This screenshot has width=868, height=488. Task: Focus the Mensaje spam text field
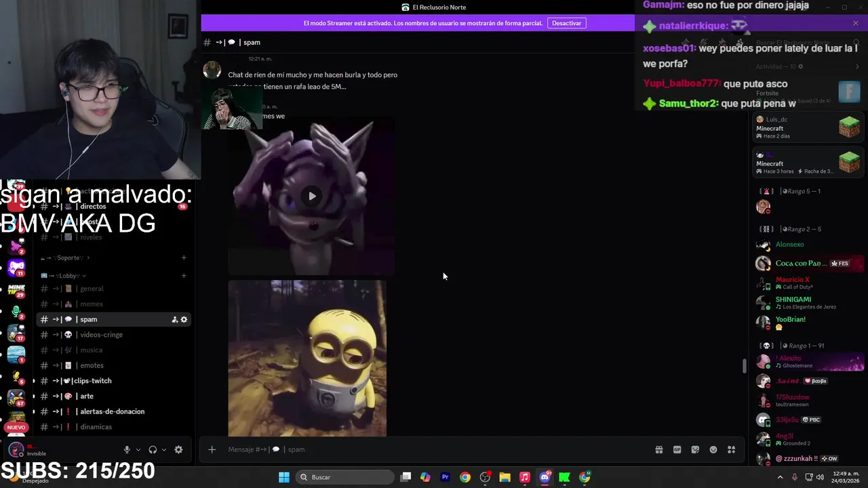434,449
